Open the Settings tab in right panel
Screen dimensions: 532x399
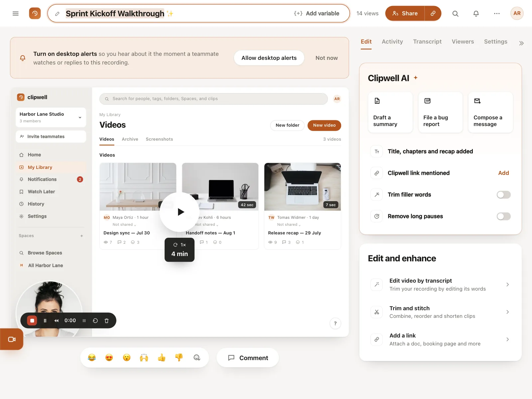(495, 42)
